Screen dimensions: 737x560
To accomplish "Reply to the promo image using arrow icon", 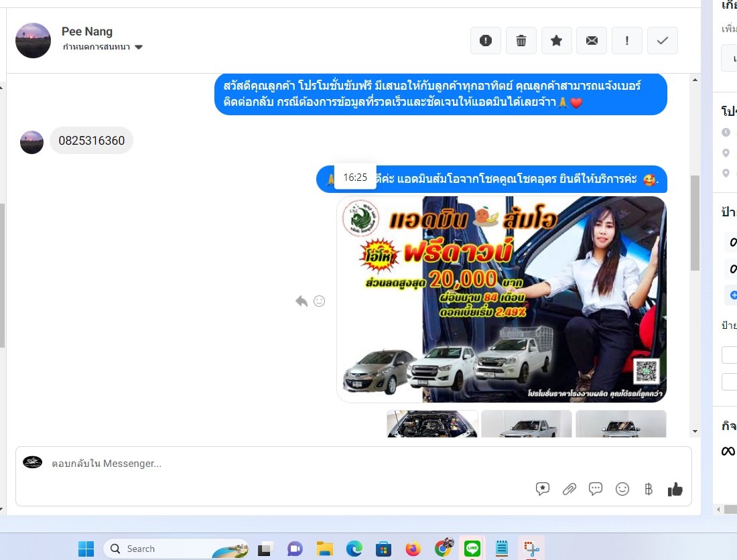I will point(301,301).
